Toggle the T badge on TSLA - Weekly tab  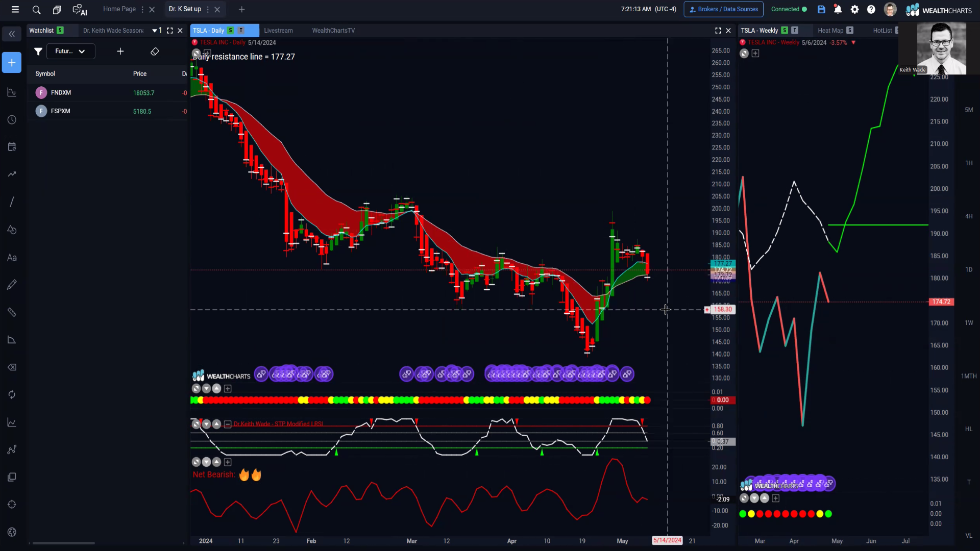795,31
